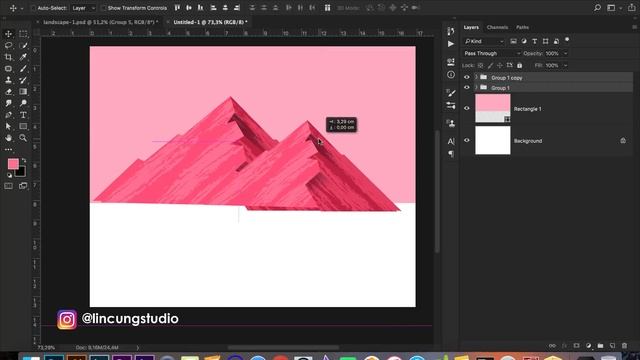Select the Clone Stamp tool
Viewport: 640px width, 360px height.
pyautogui.click(x=9, y=80)
